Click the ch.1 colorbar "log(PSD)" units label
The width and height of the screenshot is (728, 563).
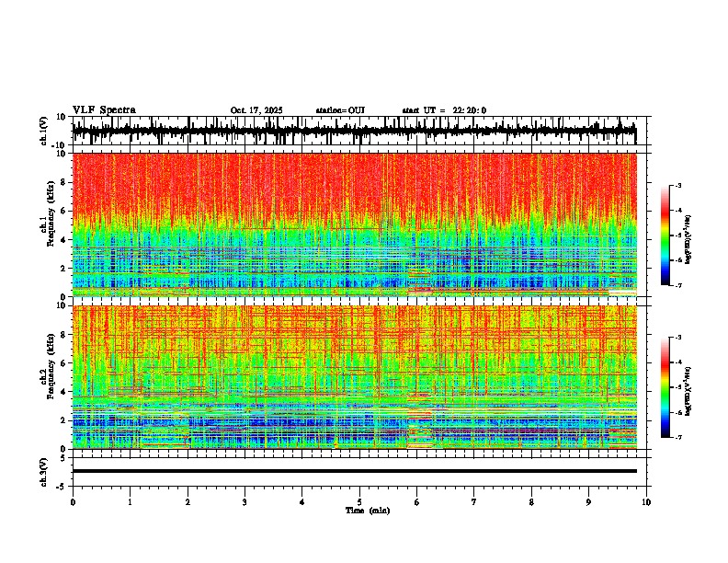pyautogui.click(x=688, y=239)
